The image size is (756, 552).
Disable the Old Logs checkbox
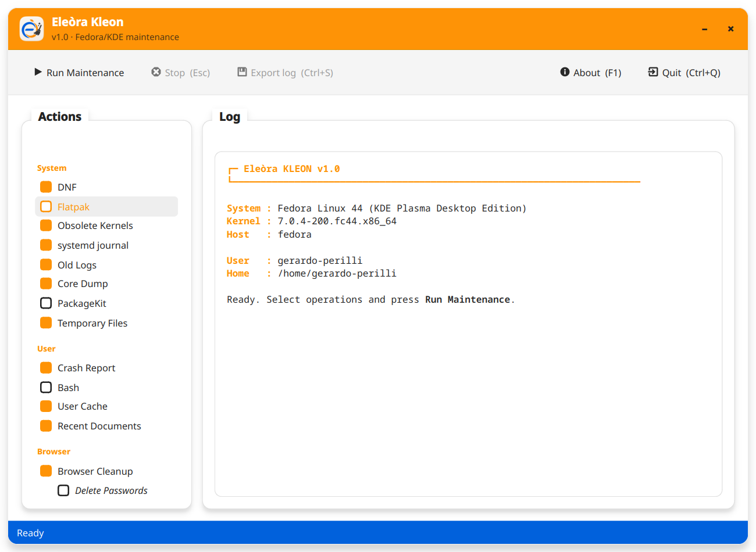point(46,264)
